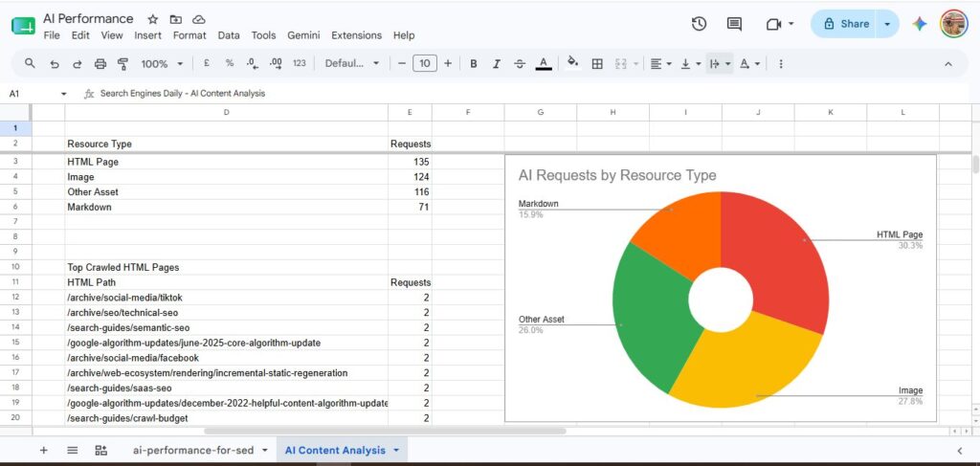Open the font family dropdown
The image size is (980, 466).
(x=352, y=64)
